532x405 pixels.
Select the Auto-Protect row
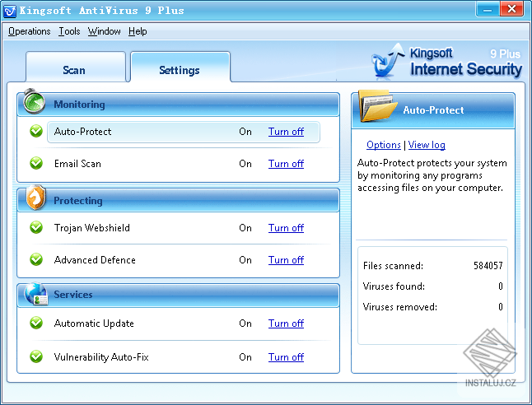[x=184, y=132]
